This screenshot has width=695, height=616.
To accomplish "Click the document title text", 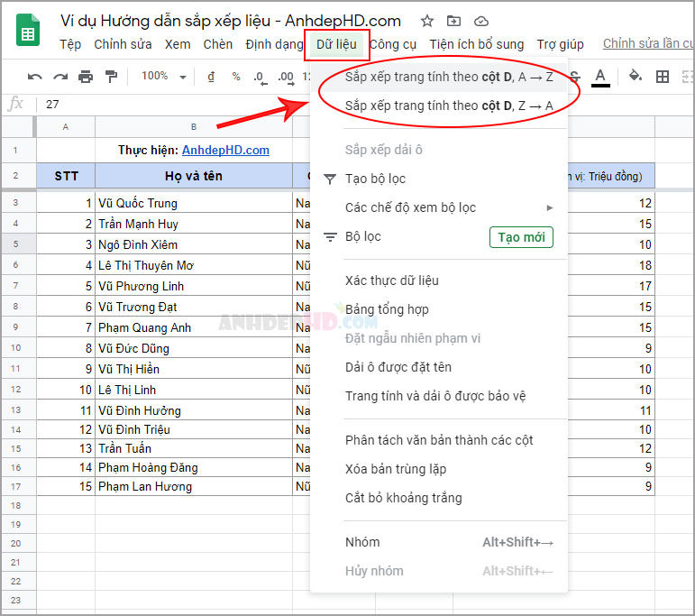I will [x=231, y=21].
